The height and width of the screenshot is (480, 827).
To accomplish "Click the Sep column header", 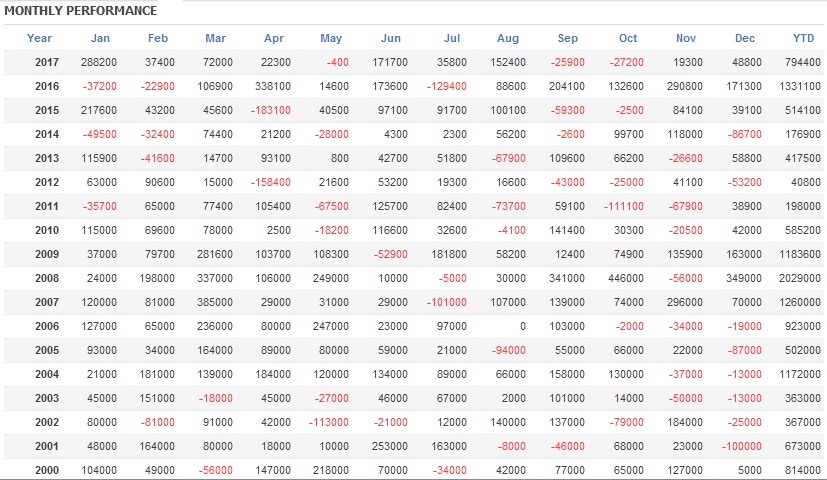I will pyautogui.click(x=568, y=39).
